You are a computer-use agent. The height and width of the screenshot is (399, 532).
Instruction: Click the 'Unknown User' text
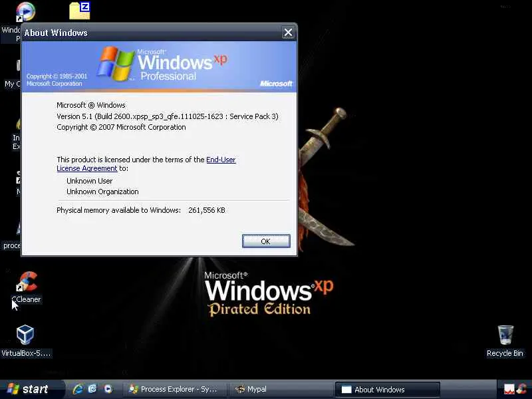[90, 181]
